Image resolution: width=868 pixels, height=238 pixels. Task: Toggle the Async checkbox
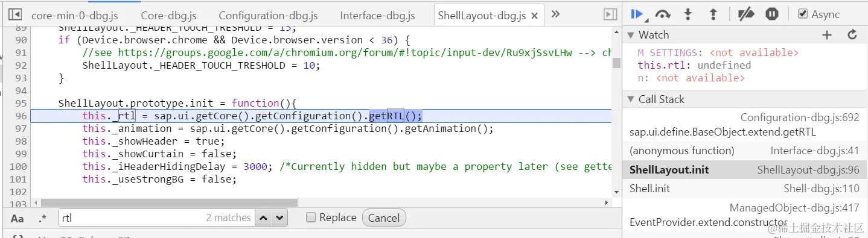tap(802, 14)
